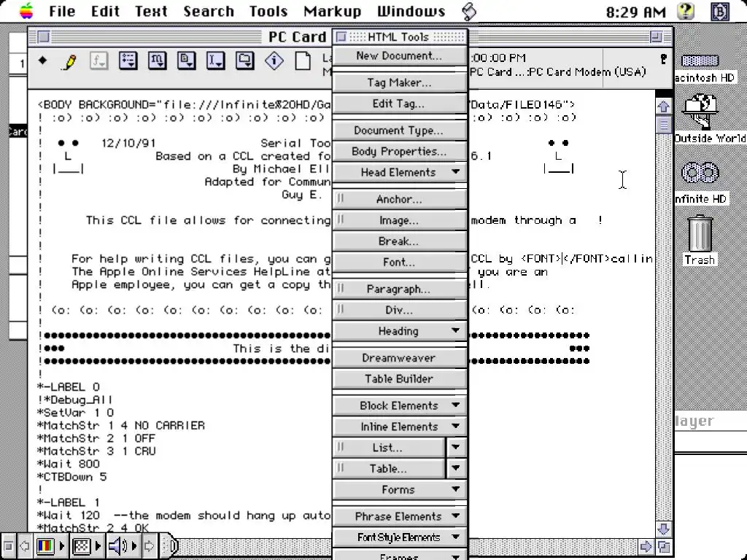Click the control strip left scroll arrow

[24, 545]
